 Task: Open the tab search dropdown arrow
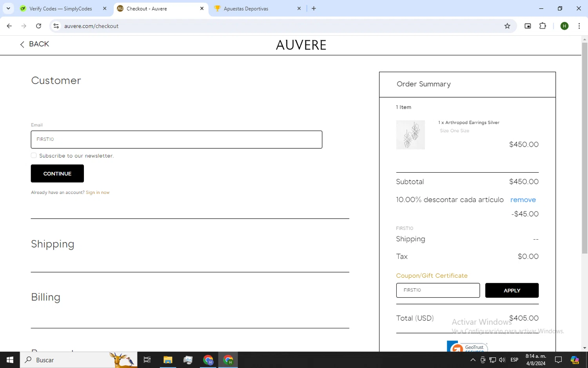pyautogui.click(x=8, y=8)
